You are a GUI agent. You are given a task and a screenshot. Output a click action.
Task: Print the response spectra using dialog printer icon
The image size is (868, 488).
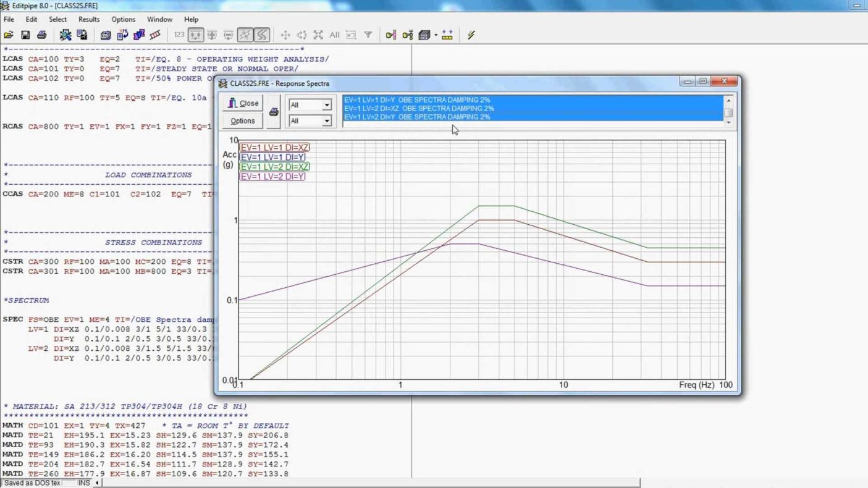point(274,112)
